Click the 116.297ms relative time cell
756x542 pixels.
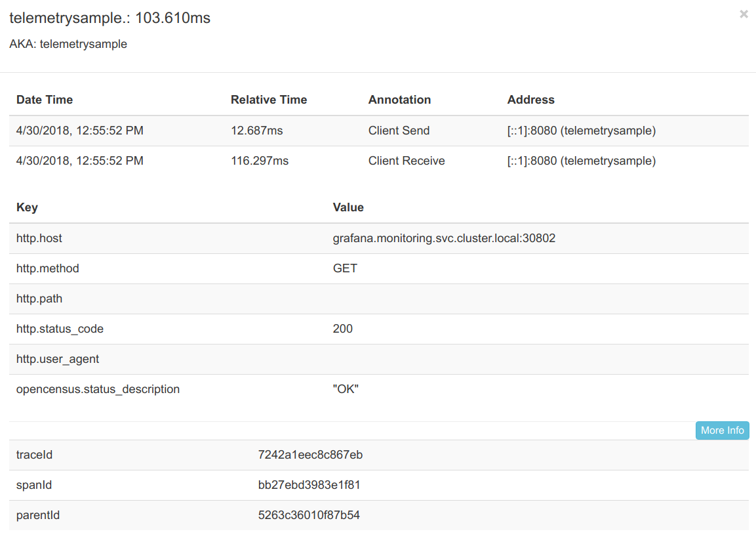click(x=260, y=161)
